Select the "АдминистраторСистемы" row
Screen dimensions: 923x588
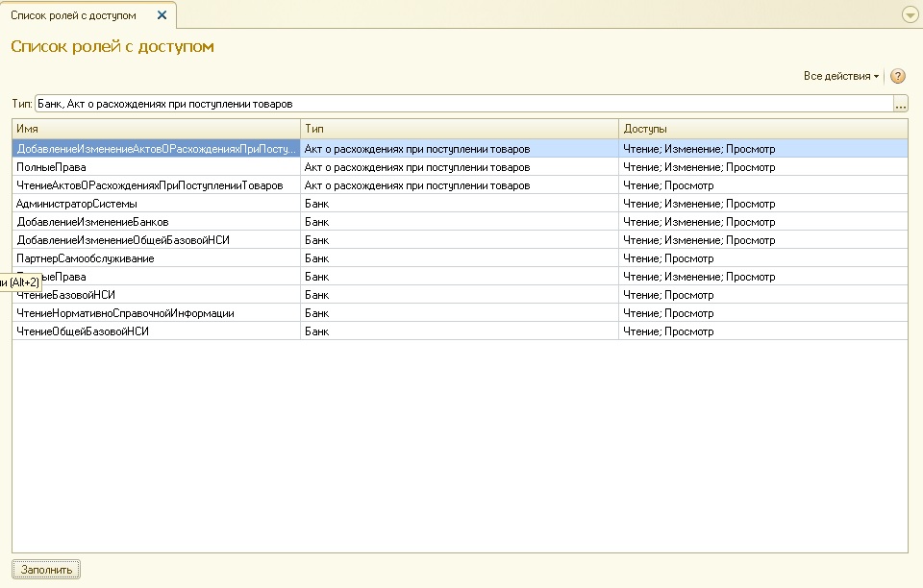(x=460, y=204)
